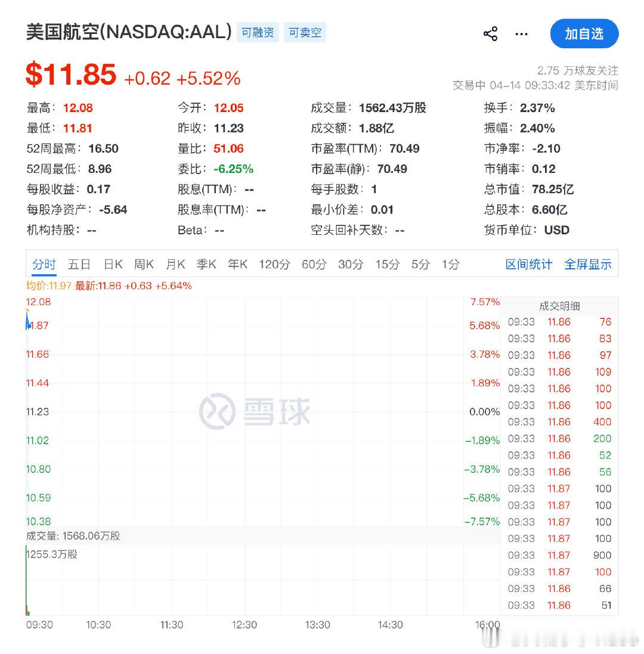
Task: Click the 52周最低 value 8.96
Action: coord(100,169)
